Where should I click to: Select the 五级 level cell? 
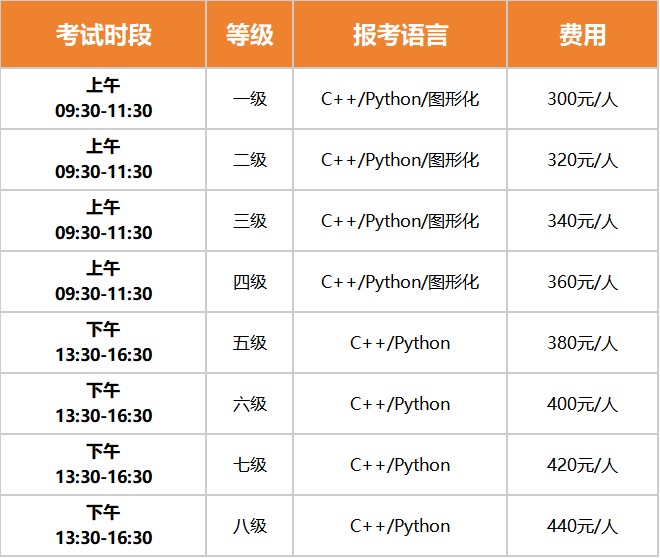(250, 343)
